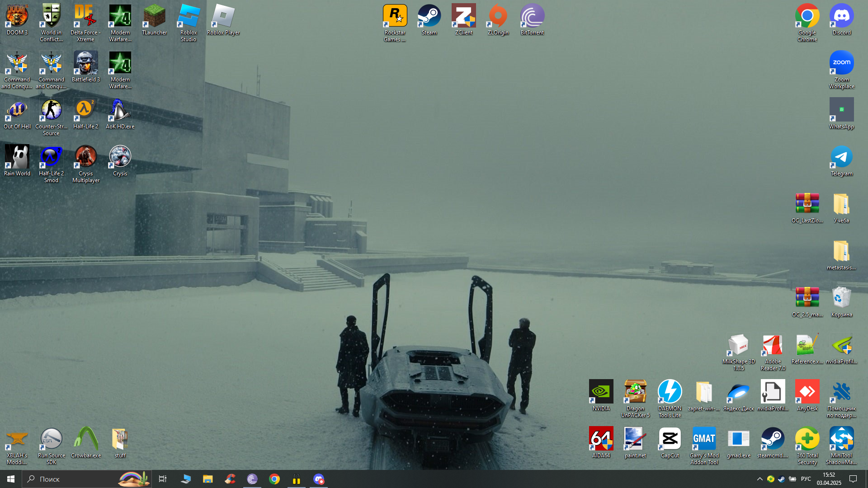Screen dimensions: 868x488
Task: Open the ZLOrigin shortcut
Action: 498,20
